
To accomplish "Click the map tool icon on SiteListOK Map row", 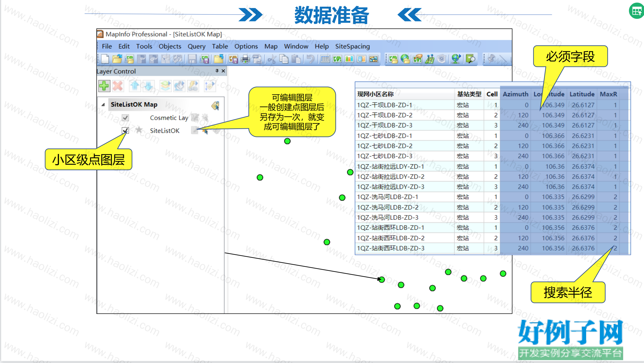I will [x=215, y=105].
